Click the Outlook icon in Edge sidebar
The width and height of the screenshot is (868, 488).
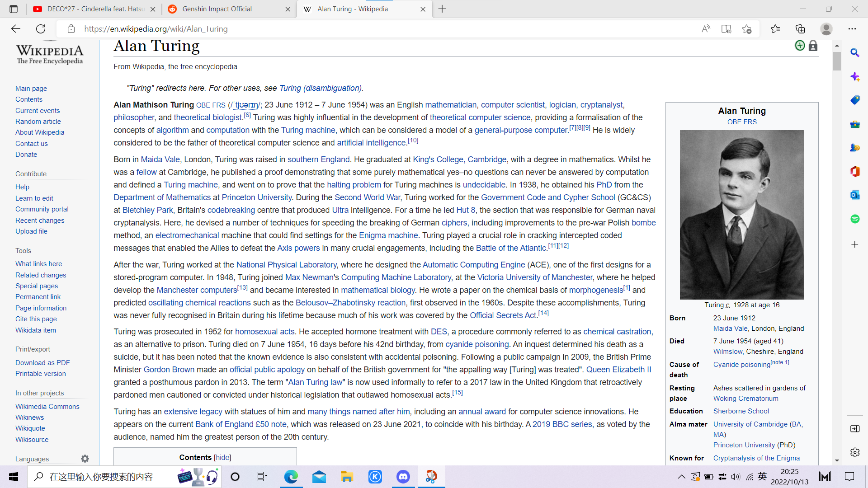coord(854,195)
